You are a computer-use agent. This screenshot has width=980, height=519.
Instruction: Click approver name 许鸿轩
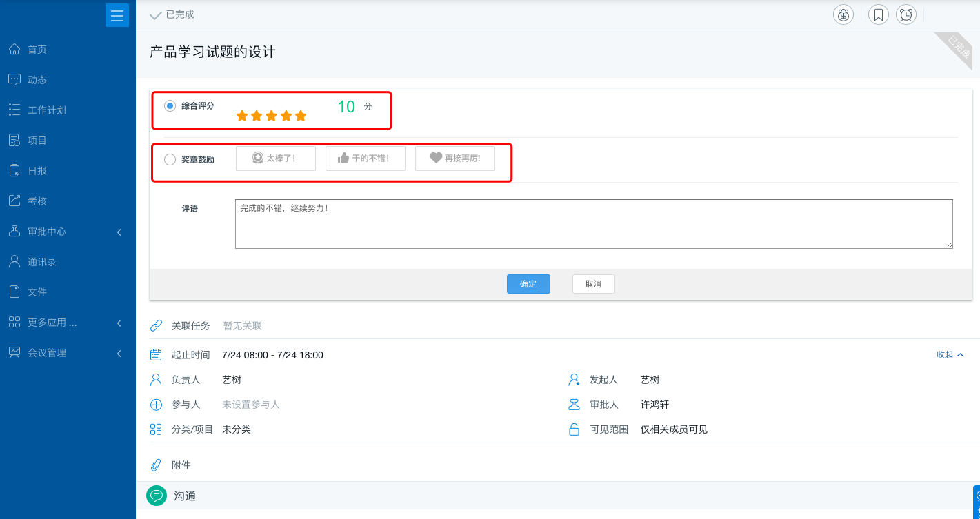click(x=654, y=405)
